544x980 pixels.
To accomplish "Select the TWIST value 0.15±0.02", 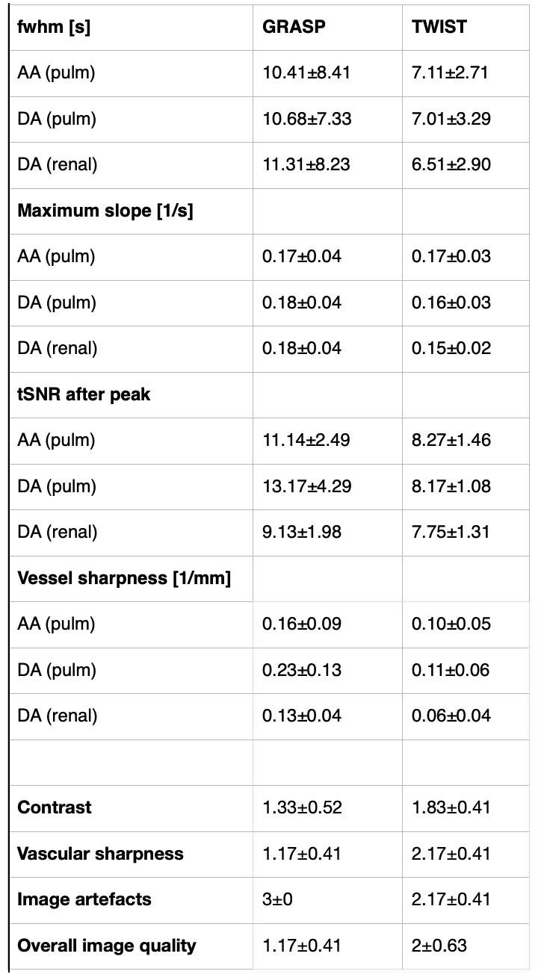I will tap(451, 348).
